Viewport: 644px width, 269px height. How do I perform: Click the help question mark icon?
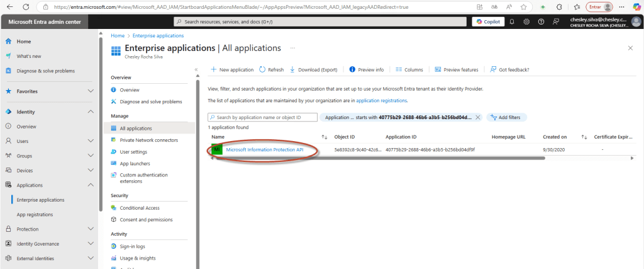click(x=541, y=21)
